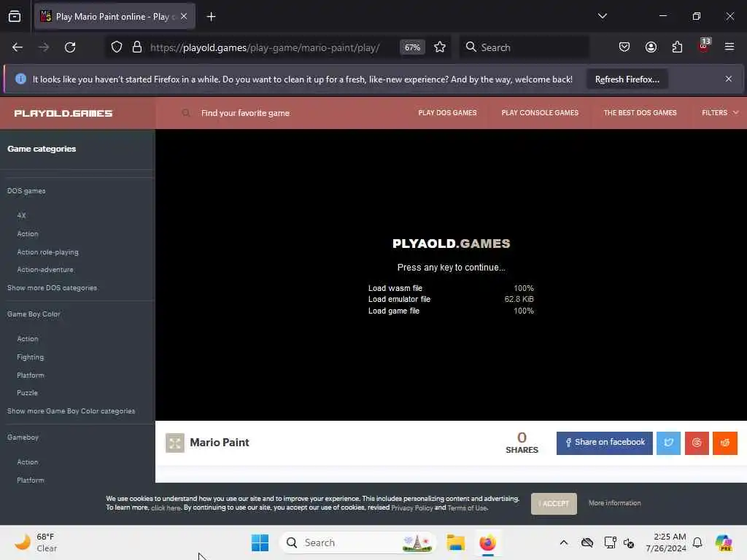Toggle fullscreen icon beside Mario Paint
This screenshot has height=560, width=747.
coord(175,443)
